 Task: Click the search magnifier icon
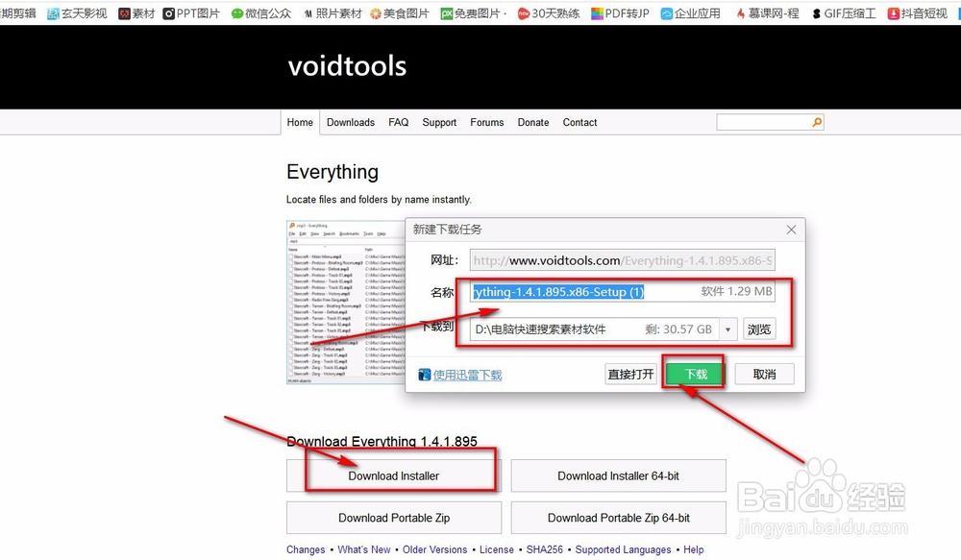pyautogui.click(x=817, y=122)
